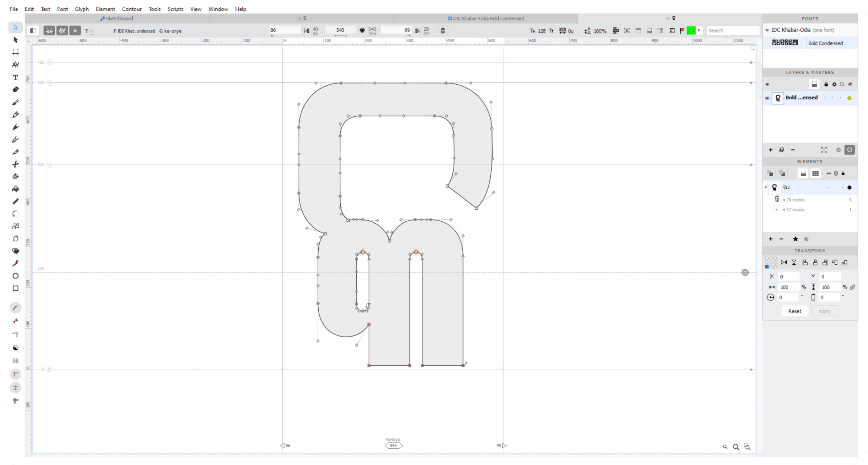Open the 100% line spacing value
Screen dimensions: 868x465
point(600,31)
